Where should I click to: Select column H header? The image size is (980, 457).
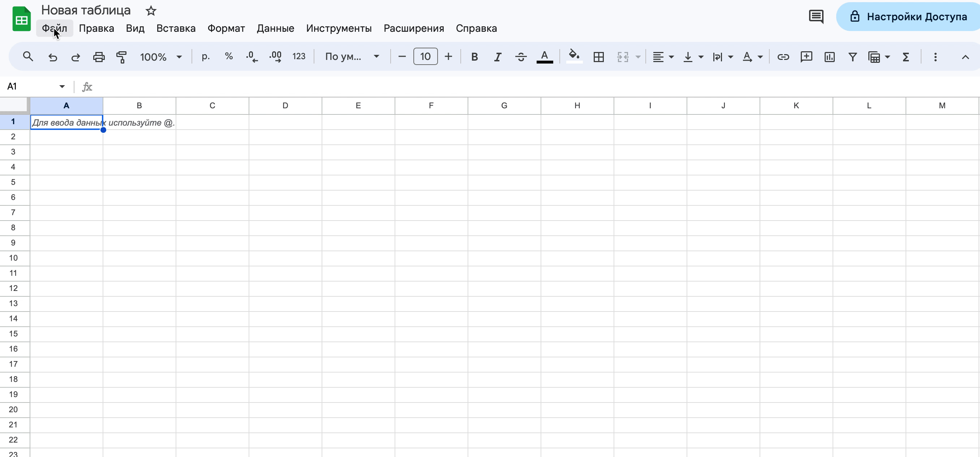tap(577, 106)
